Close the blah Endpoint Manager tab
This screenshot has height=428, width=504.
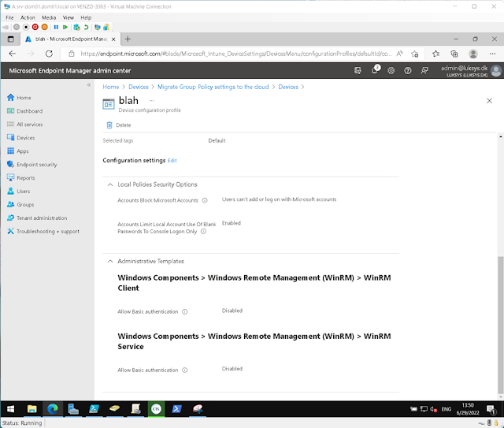pos(113,39)
